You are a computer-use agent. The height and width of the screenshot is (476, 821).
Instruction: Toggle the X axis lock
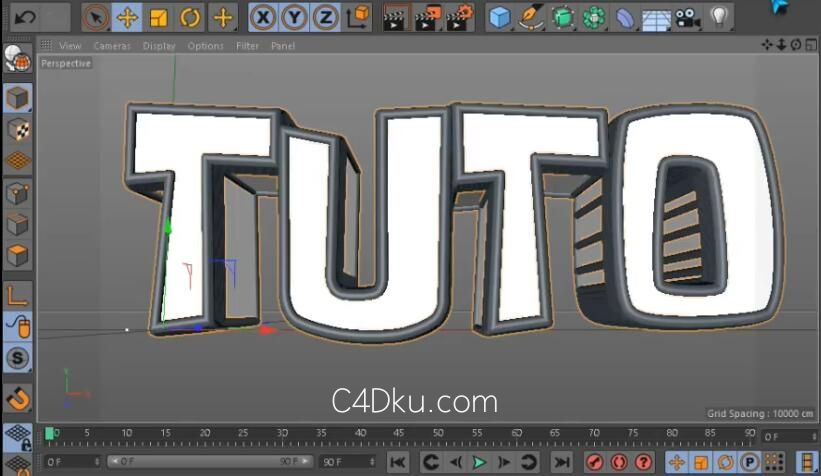[263, 17]
